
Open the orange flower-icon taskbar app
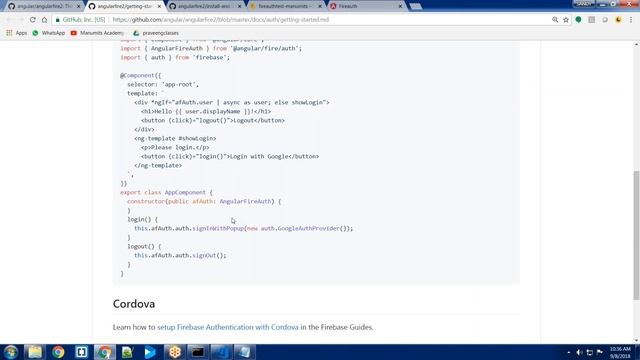pyautogui.click(x=175, y=352)
